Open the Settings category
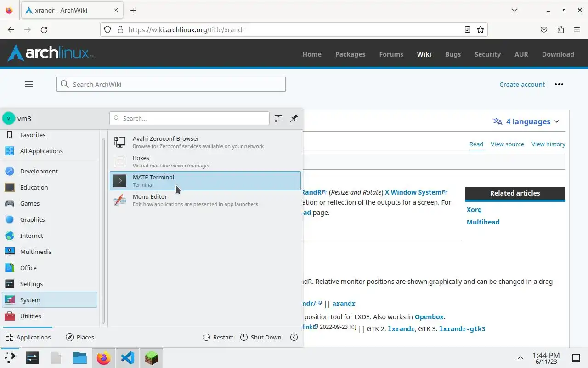588x368 pixels. click(x=50, y=284)
